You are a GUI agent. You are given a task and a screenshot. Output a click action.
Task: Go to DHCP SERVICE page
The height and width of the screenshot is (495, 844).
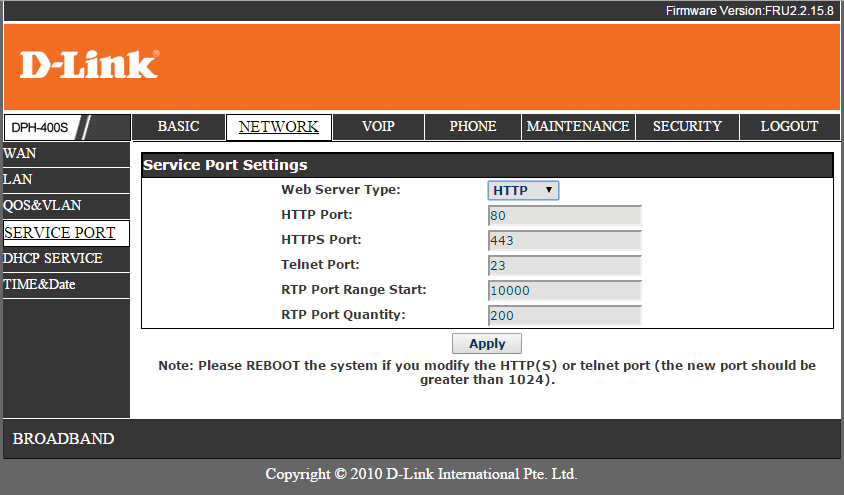(53, 259)
